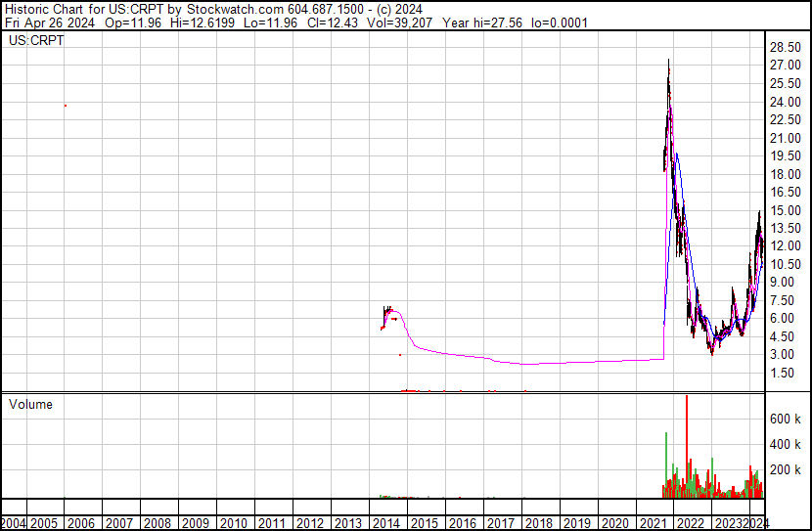The image size is (812, 531).
Task: Click the Vol=39,207 header value
Action: (x=399, y=22)
